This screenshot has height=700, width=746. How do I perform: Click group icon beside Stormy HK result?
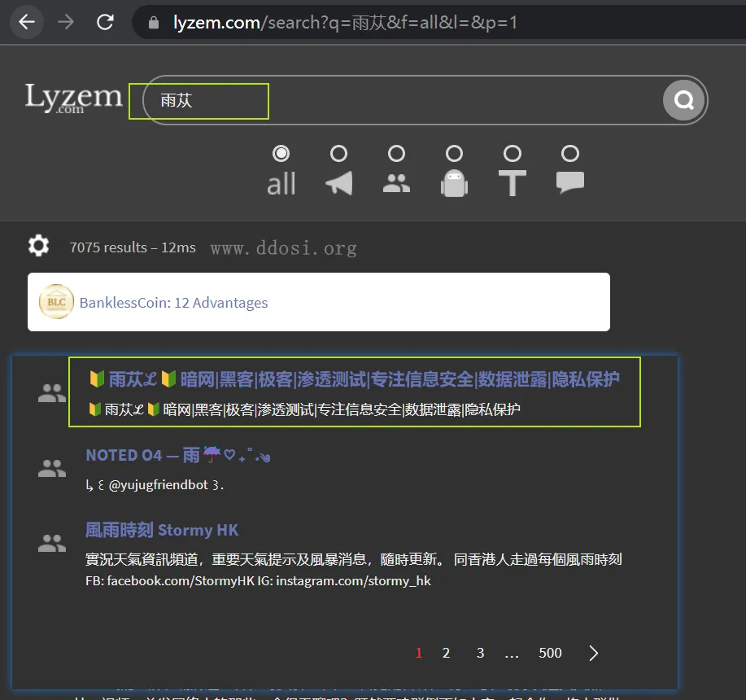coord(52,543)
